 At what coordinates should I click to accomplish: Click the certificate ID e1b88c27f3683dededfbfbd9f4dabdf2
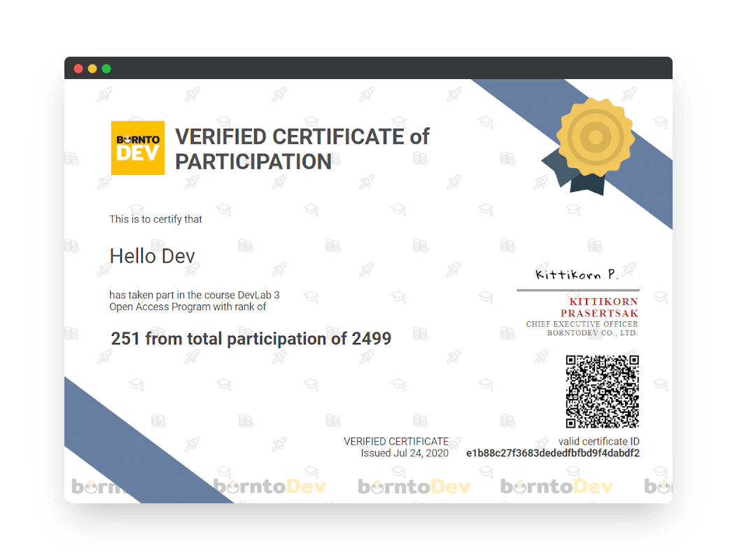553,454
